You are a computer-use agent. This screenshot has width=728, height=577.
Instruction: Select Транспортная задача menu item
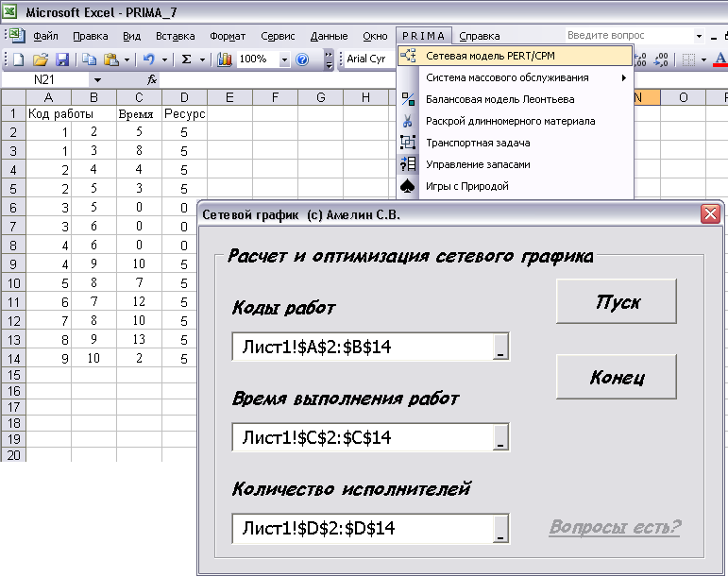coord(516,143)
